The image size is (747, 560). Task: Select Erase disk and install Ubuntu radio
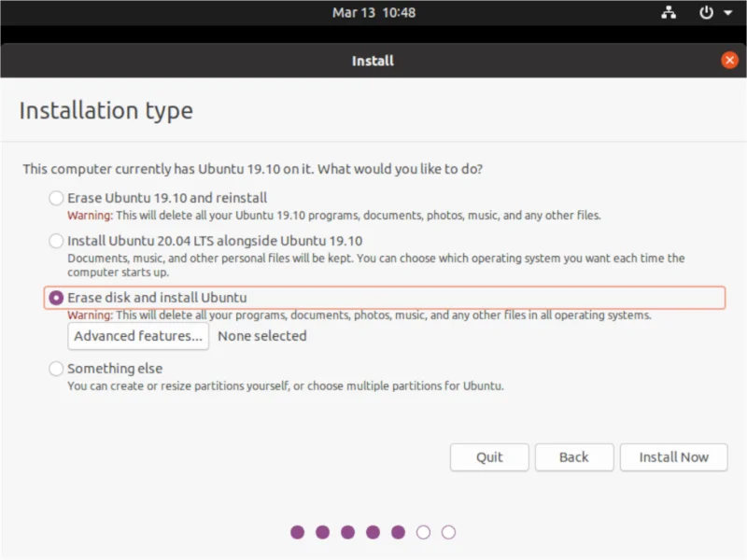[56, 298]
